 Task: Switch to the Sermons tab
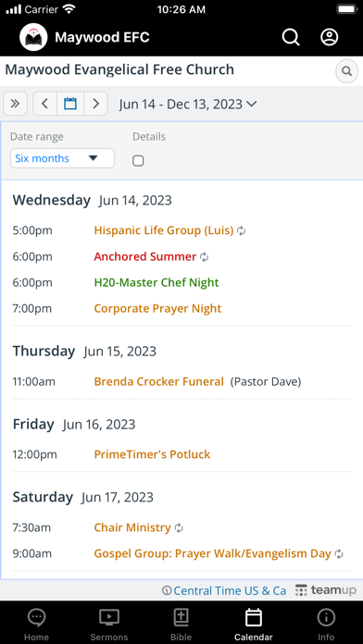click(x=109, y=625)
